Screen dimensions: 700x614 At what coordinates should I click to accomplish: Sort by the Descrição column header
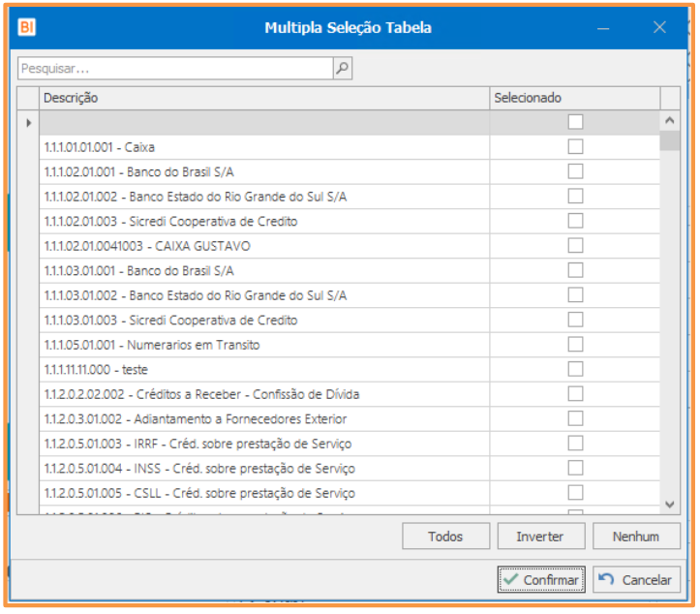[x=264, y=98]
